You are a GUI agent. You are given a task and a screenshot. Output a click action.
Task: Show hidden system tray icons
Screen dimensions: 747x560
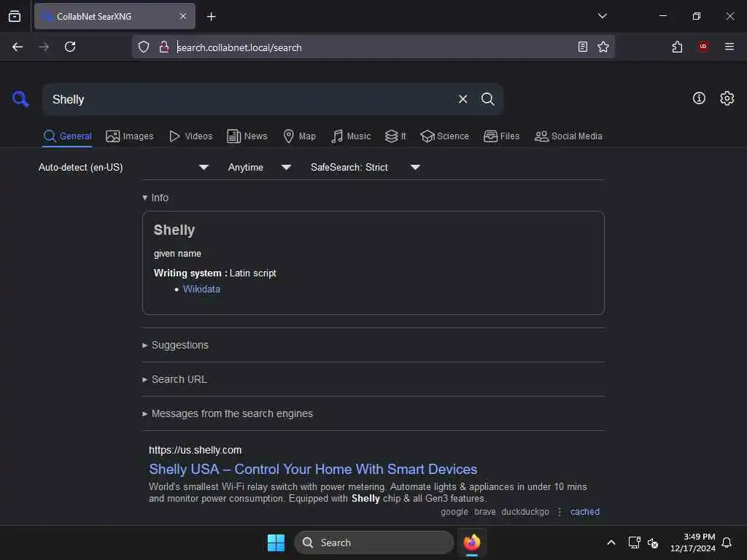tap(611, 542)
